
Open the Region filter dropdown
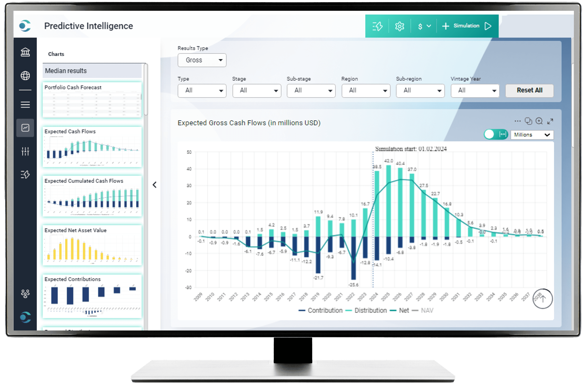click(366, 91)
